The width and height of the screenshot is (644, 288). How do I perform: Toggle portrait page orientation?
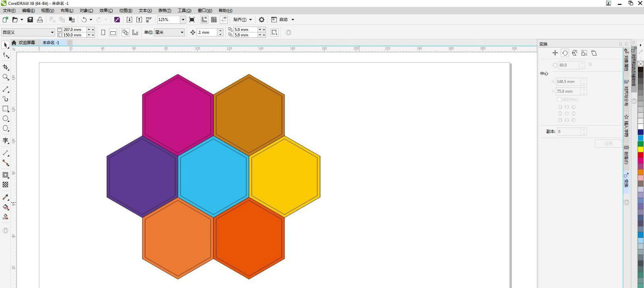(x=103, y=33)
